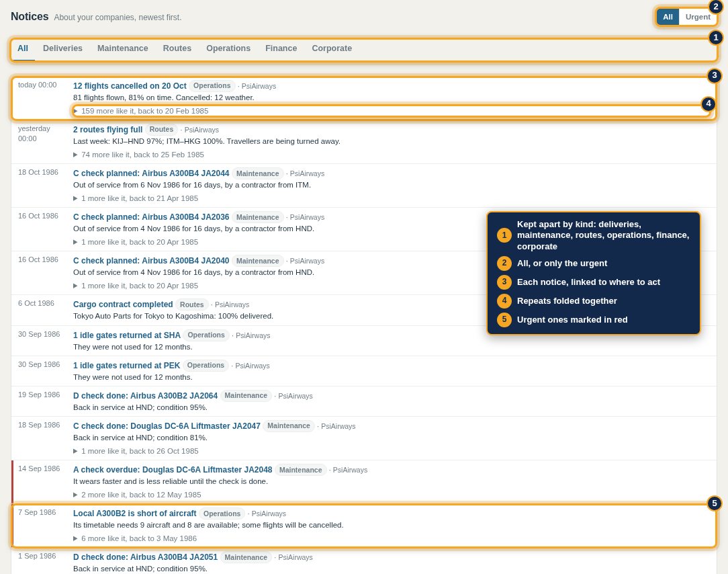The height and width of the screenshot is (574, 728).
Task: Click the "Last week: KIJ–HND 97%" description
Action: pyautogui.click(x=207, y=141)
